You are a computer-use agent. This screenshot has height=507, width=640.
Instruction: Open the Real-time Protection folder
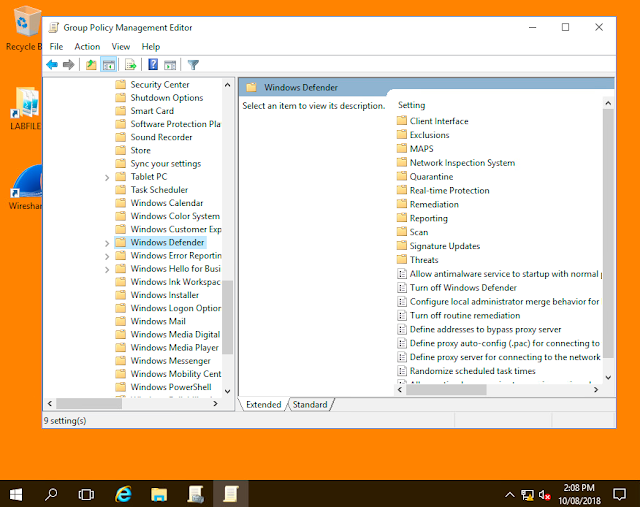(449, 190)
